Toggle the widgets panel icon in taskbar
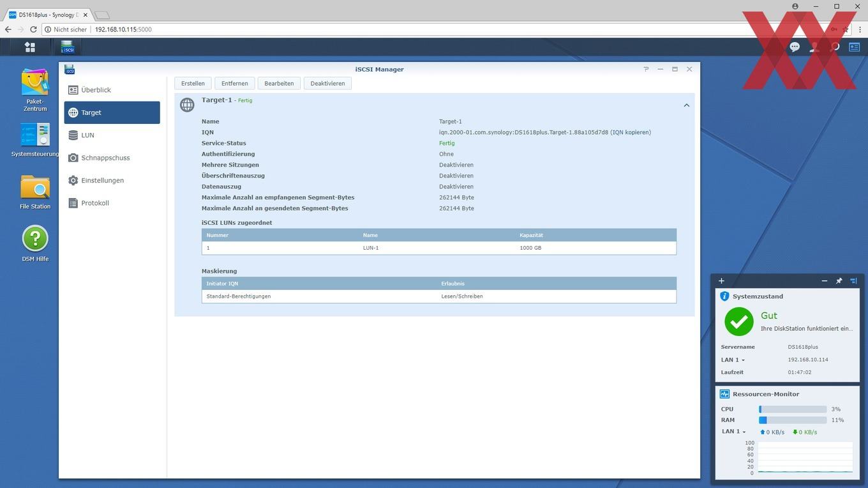The width and height of the screenshot is (868, 488). pyautogui.click(x=854, y=47)
